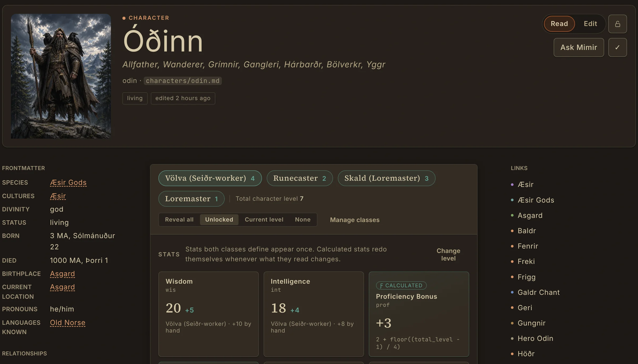Open Hero Odin in Links list
Screen dimensions: 638x364
(x=535, y=339)
